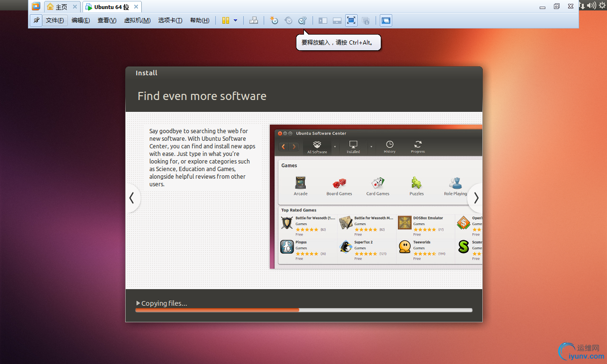Take a snapshot of this virtual machine

274,20
